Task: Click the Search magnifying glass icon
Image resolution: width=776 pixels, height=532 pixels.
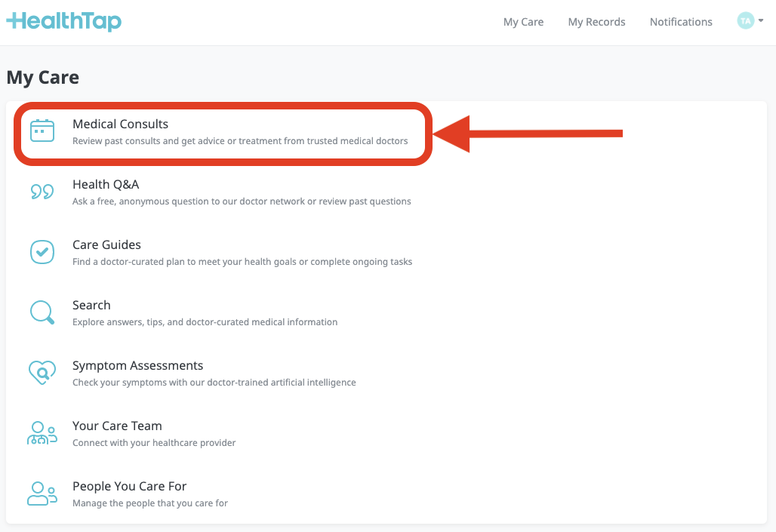Action: pos(42,312)
